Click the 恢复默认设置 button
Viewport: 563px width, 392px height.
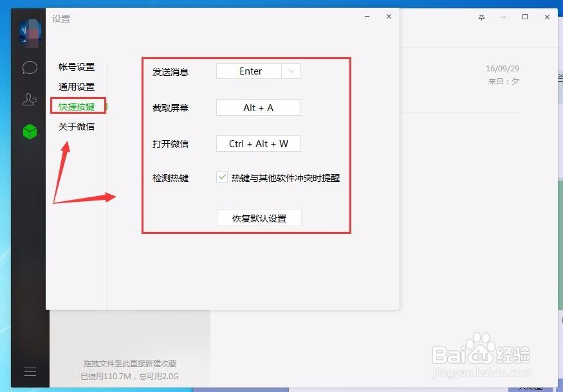pyautogui.click(x=259, y=218)
